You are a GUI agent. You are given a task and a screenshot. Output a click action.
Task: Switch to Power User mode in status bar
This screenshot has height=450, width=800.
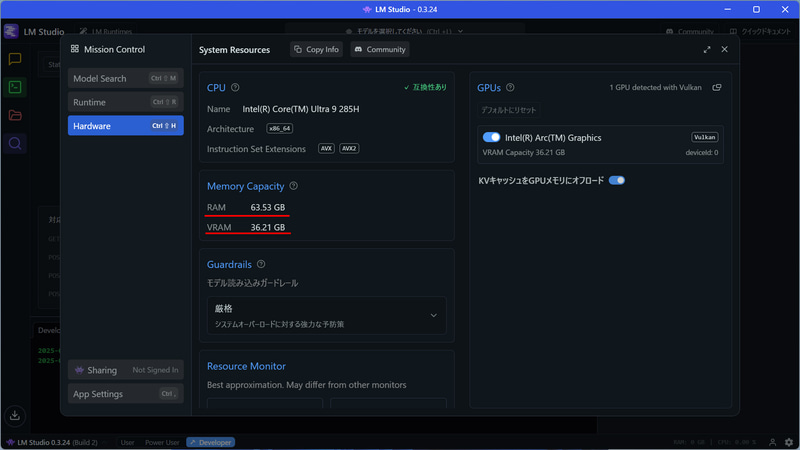(x=162, y=442)
